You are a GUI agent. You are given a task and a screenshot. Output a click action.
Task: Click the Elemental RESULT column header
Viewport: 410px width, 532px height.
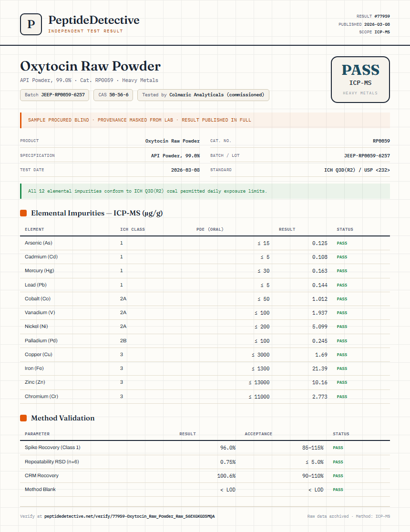pos(287,229)
